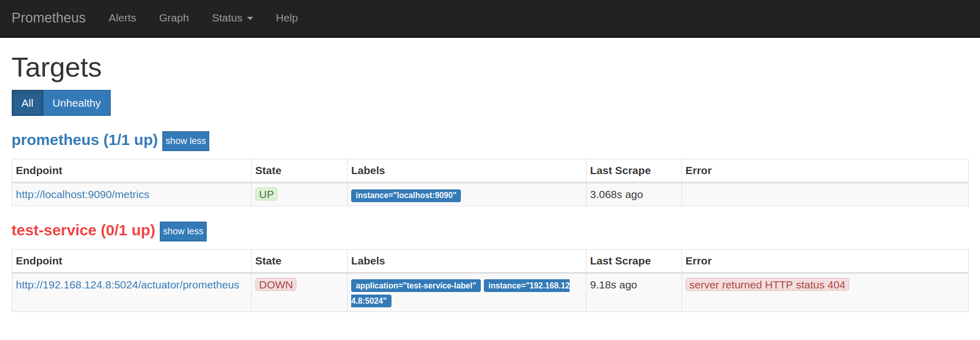Image resolution: width=980 pixels, height=340 pixels.
Task: Click the State header in test-service table
Action: (268, 261)
